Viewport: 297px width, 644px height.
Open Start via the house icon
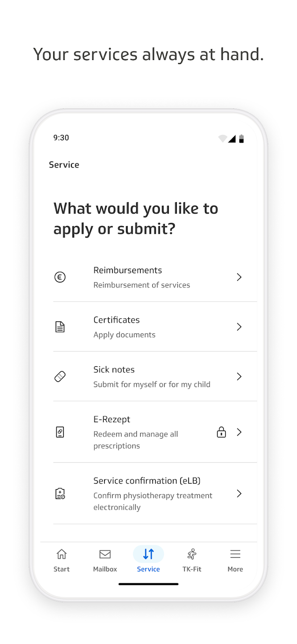(x=62, y=554)
